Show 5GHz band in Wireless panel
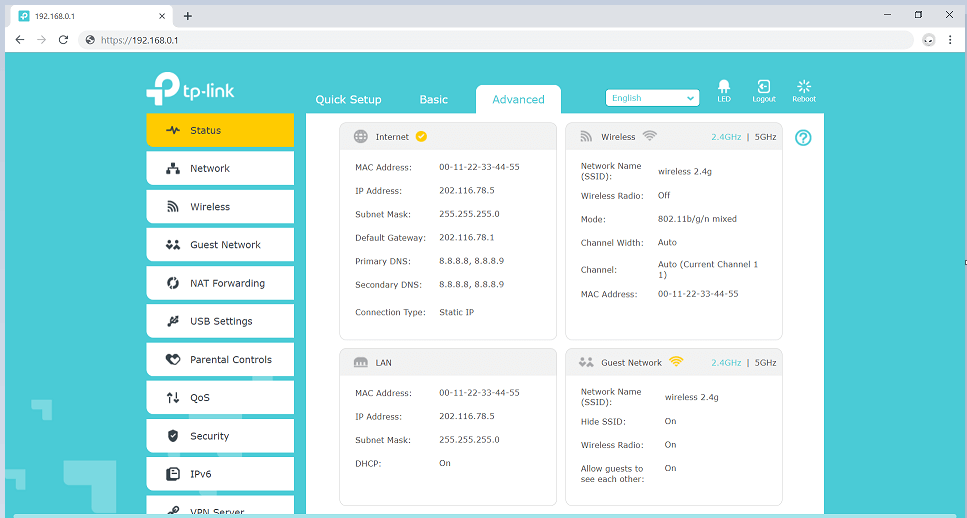 click(765, 137)
